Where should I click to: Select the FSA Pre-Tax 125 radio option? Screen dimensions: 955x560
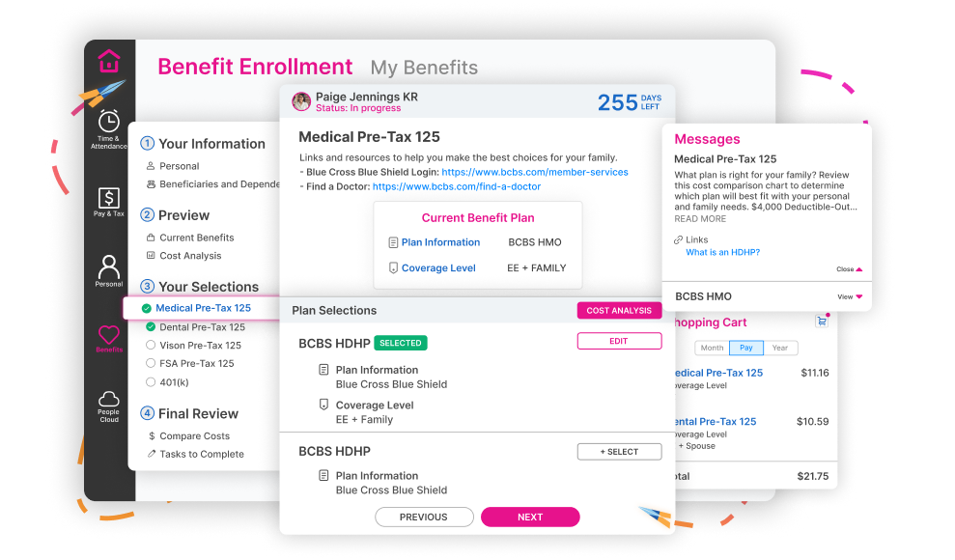click(151, 363)
